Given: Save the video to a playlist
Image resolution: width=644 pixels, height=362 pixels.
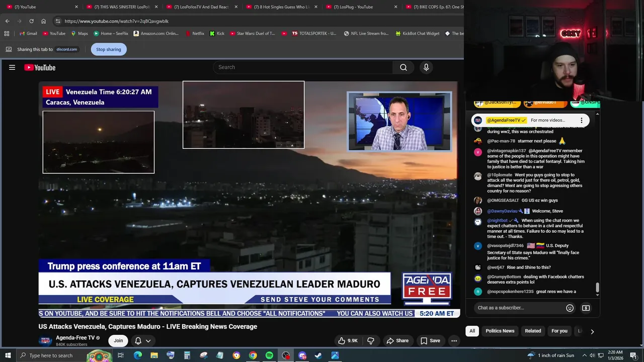Looking at the screenshot, I should click(x=431, y=340).
